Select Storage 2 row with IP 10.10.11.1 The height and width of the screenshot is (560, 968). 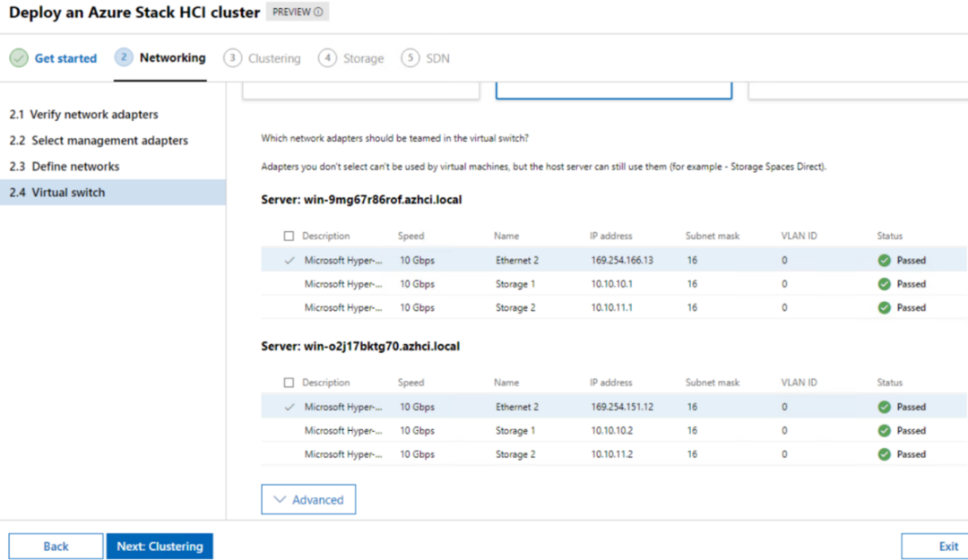point(614,307)
